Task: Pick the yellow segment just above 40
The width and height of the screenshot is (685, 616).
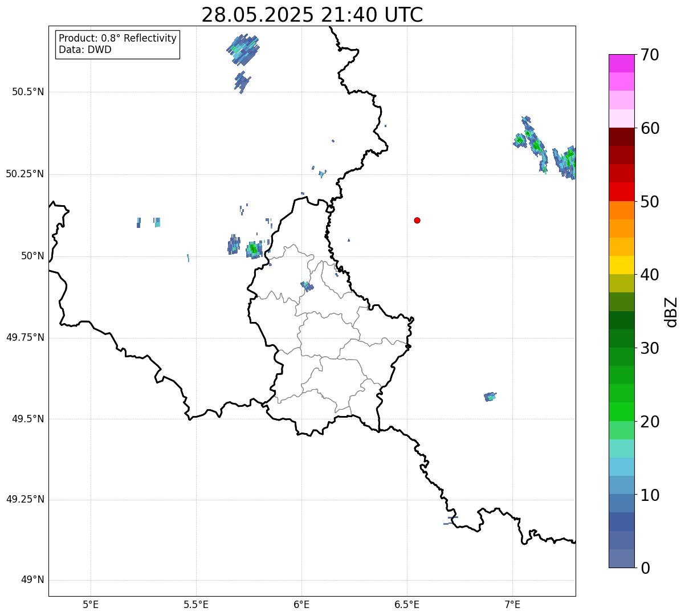Action: pos(621,265)
